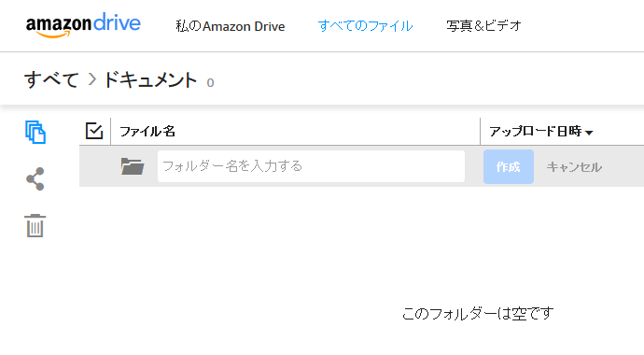Open the share icon in the sidebar
This screenshot has height=355, width=644.
click(35, 178)
